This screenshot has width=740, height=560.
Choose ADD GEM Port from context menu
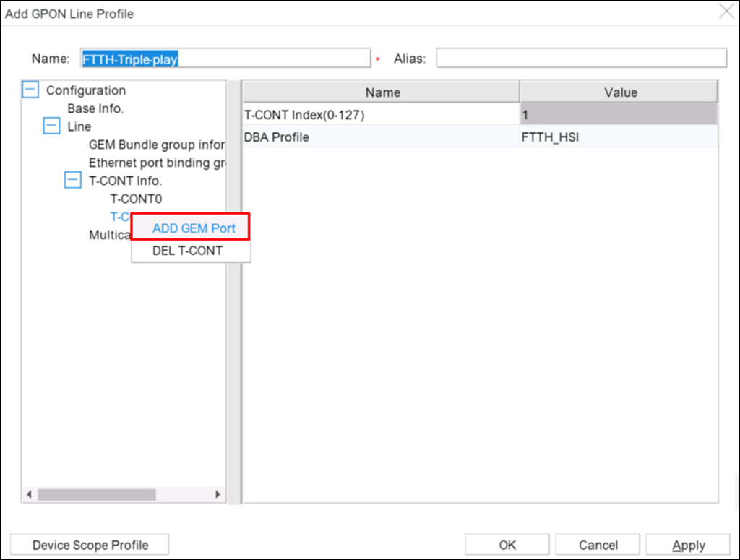pyautogui.click(x=190, y=227)
